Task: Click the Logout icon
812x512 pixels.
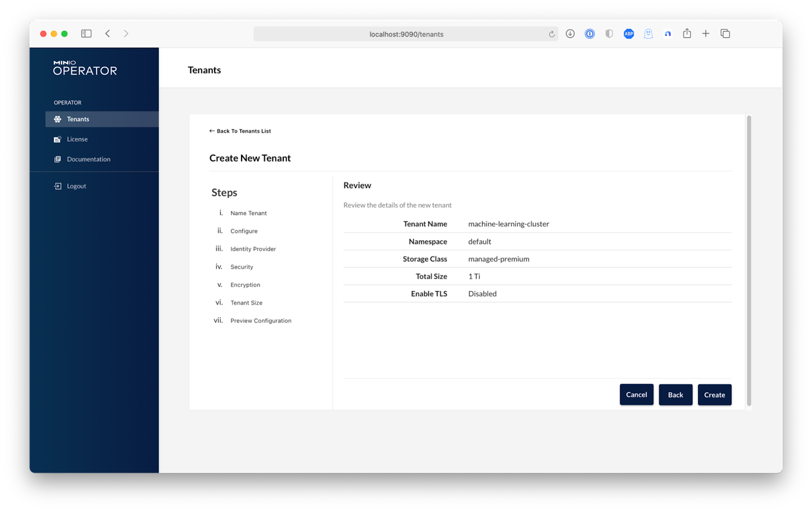Action: click(x=57, y=186)
